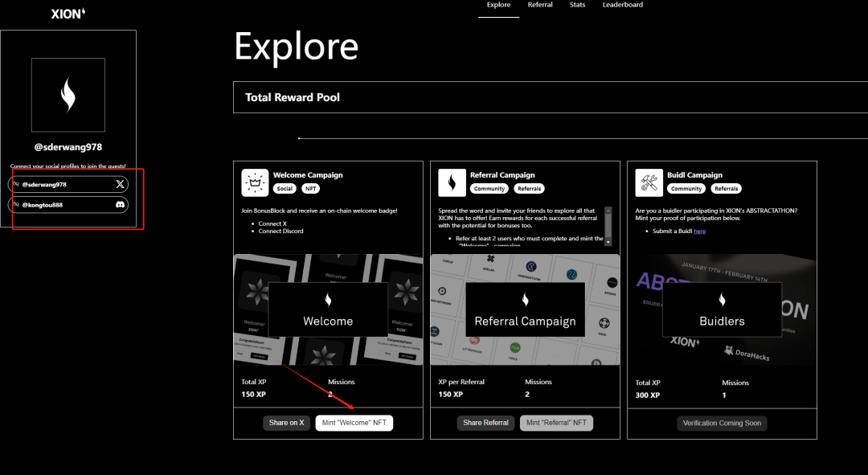Click the flame icon on Welcome banner
This screenshot has width=868, height=475.
coord(328,300)
